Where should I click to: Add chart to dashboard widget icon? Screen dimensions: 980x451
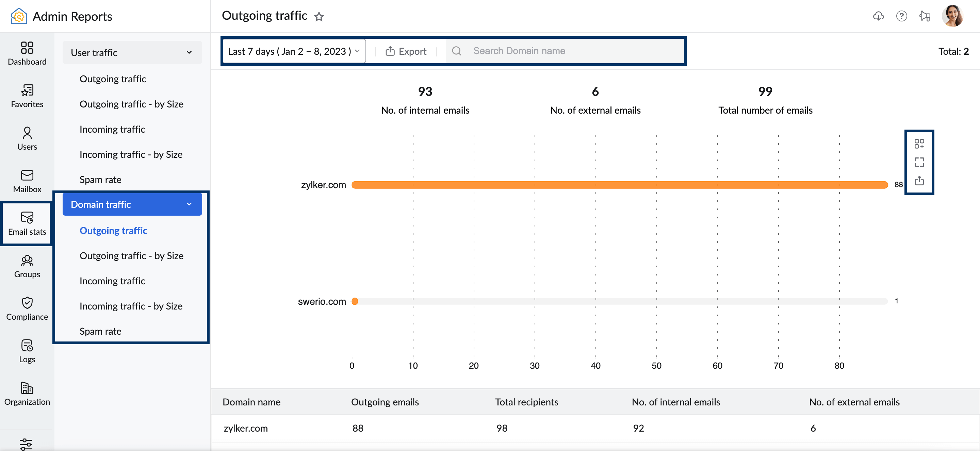coord(919,144)
